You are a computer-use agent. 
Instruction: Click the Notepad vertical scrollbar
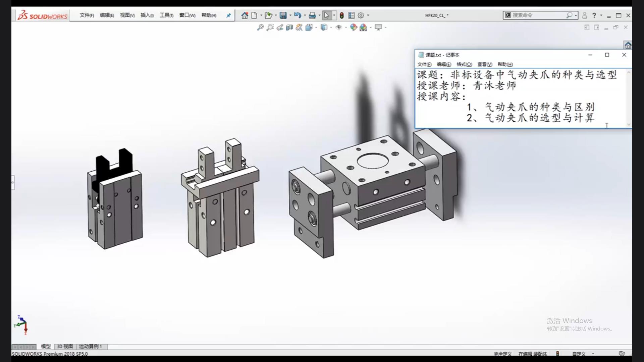pos(629,98)
